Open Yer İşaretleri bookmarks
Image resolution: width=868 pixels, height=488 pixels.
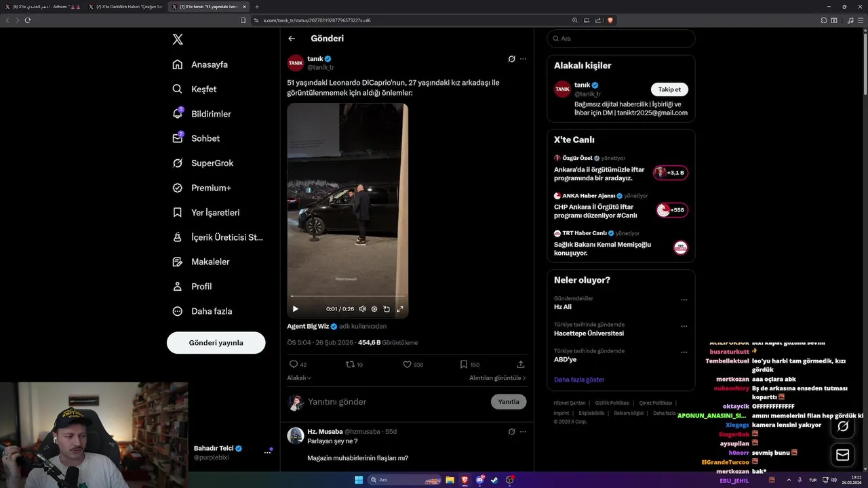(205, 212)
